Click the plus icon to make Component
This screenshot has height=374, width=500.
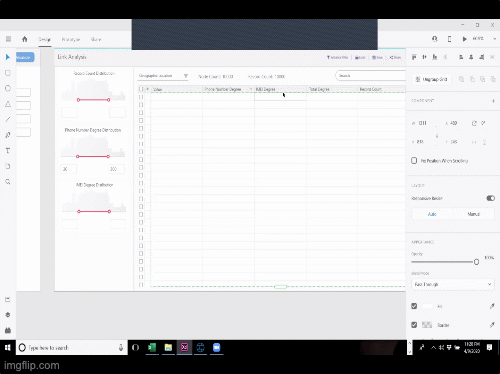point(493,101)
